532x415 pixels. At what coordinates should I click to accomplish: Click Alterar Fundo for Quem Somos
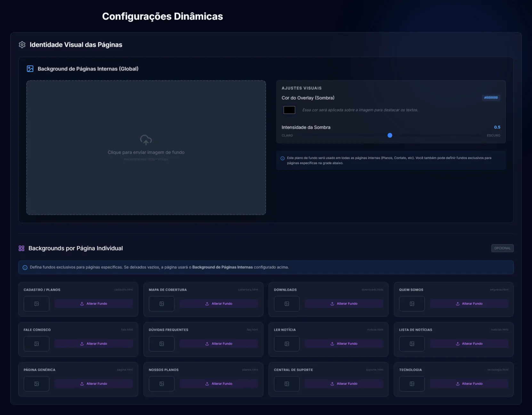469,304
